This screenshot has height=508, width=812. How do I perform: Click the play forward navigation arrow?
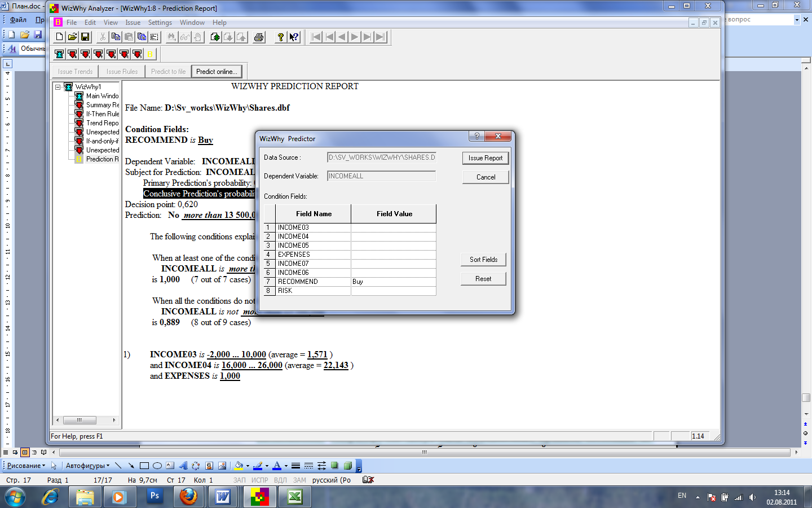click(x=355, y=37)
